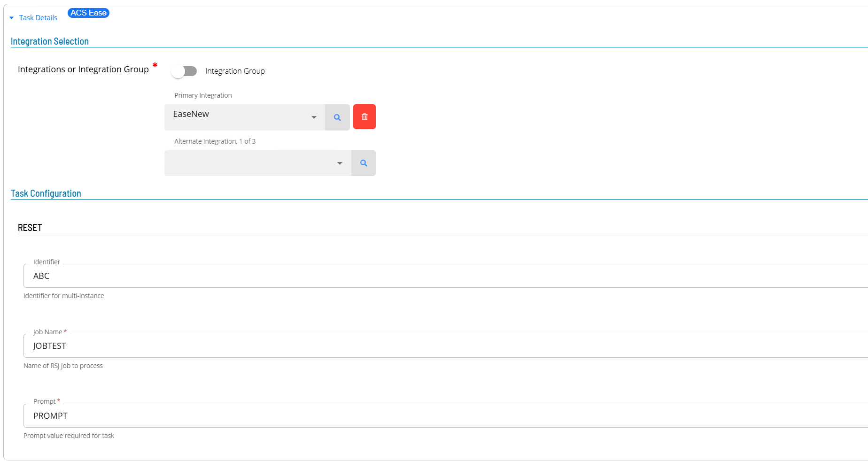Image resolution: width=868 pixels, height=461 pixels.
Task: Click 'Name of RSJ job to process' text
Action: (x=63, y=366)
